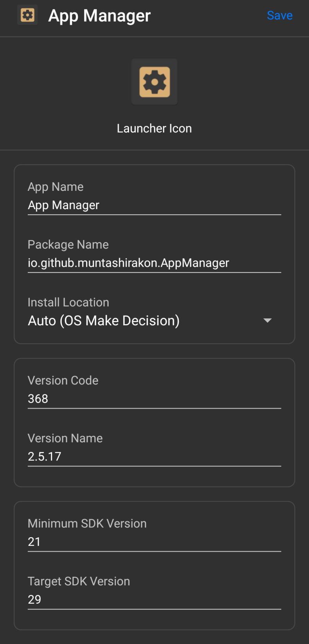This screenshot has width=309, height=644.
Task: Tap the "Launcher Icon" caption text
Action: pos(154,128)
